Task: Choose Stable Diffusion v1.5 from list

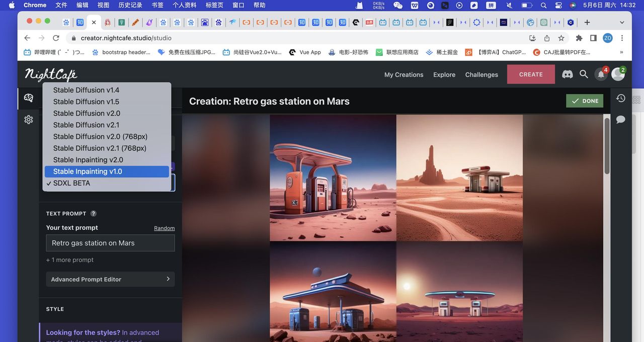Action: click(86, 102)
